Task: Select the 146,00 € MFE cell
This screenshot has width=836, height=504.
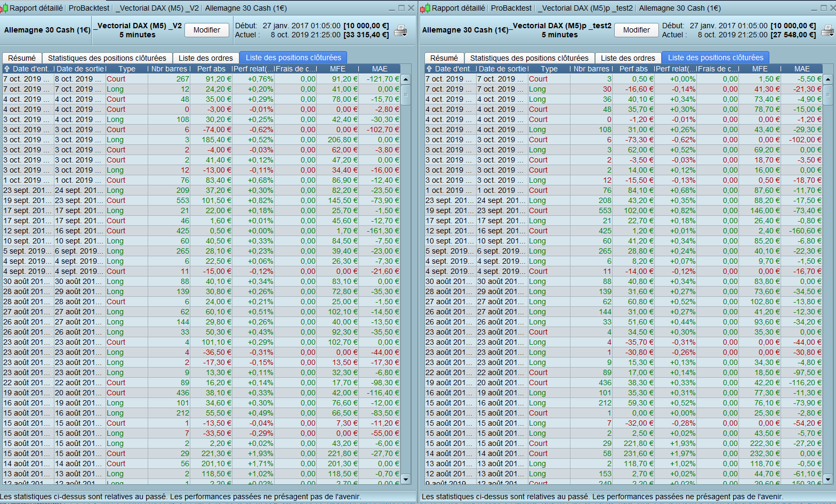Action: tap(760, 210)
